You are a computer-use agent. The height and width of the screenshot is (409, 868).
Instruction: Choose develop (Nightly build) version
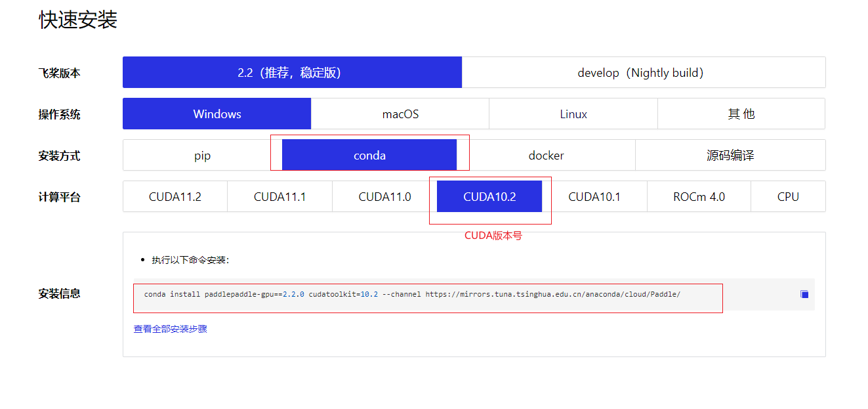644,72
